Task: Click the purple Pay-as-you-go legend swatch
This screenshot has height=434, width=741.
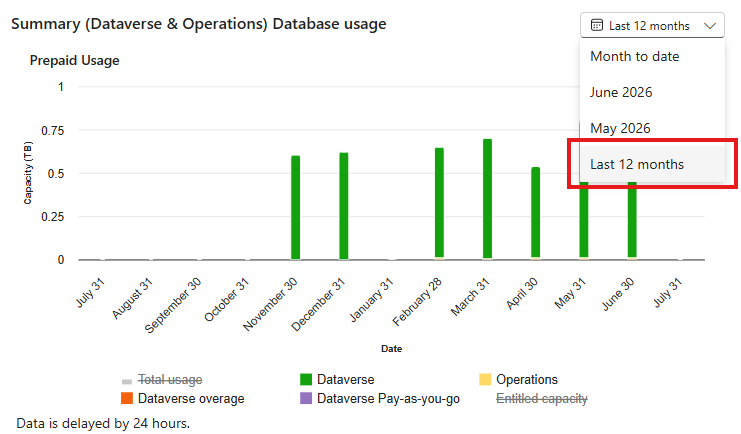Action: (x=306, y=399)
